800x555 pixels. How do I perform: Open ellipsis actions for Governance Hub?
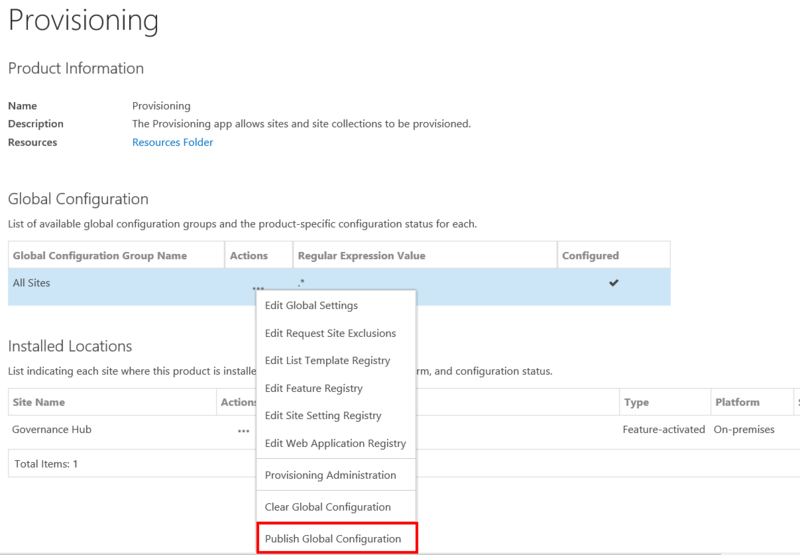243,430
